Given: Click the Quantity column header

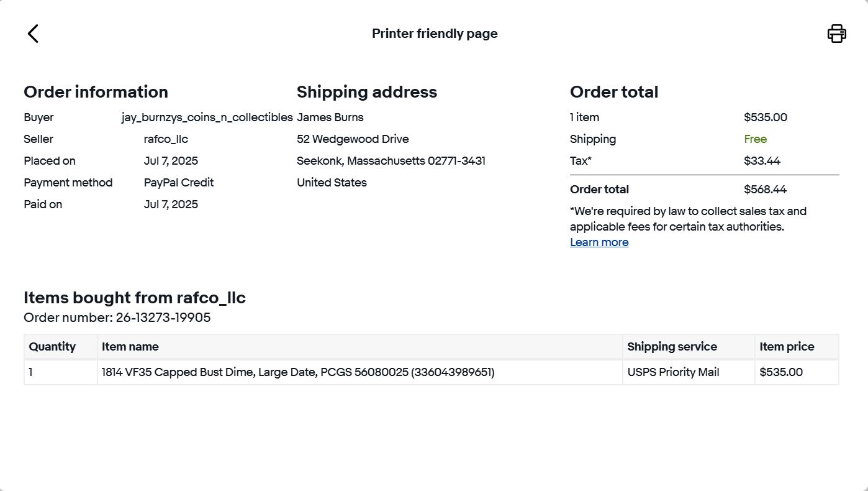Looking at the screenshot, I should pyautogui.click(x=52, y=347).
